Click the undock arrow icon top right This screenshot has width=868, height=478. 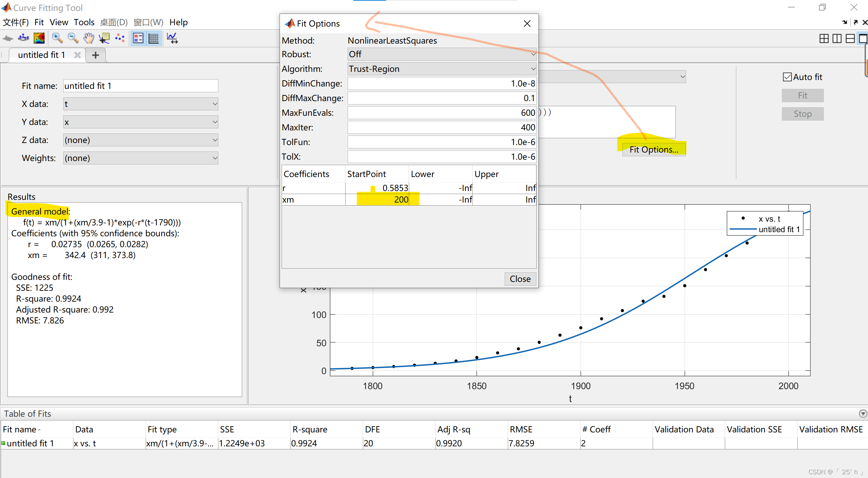coord(855,22)
